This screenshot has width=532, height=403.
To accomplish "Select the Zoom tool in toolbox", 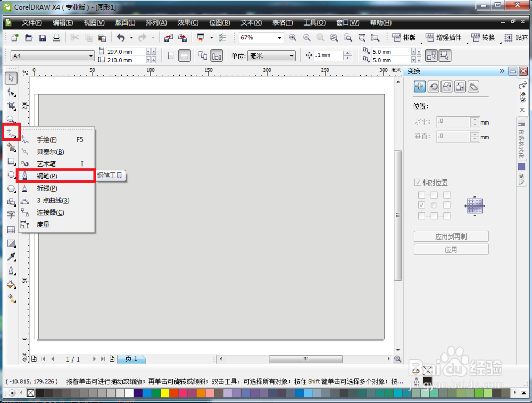I will (11, 119).
